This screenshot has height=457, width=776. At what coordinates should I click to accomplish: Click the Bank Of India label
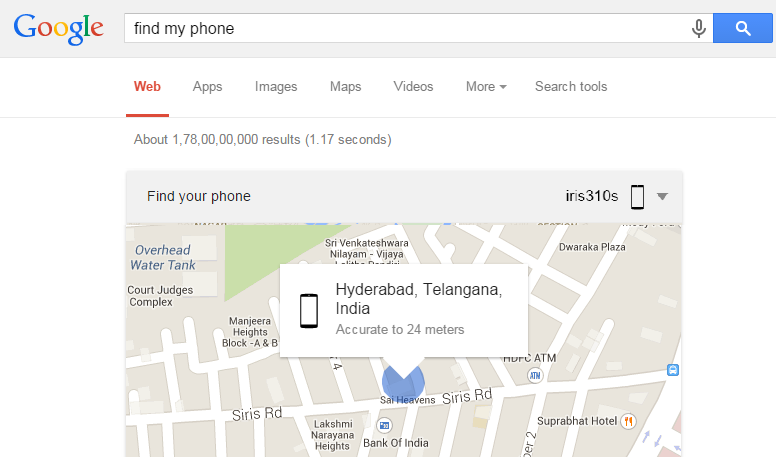click(x=396, y=443)
